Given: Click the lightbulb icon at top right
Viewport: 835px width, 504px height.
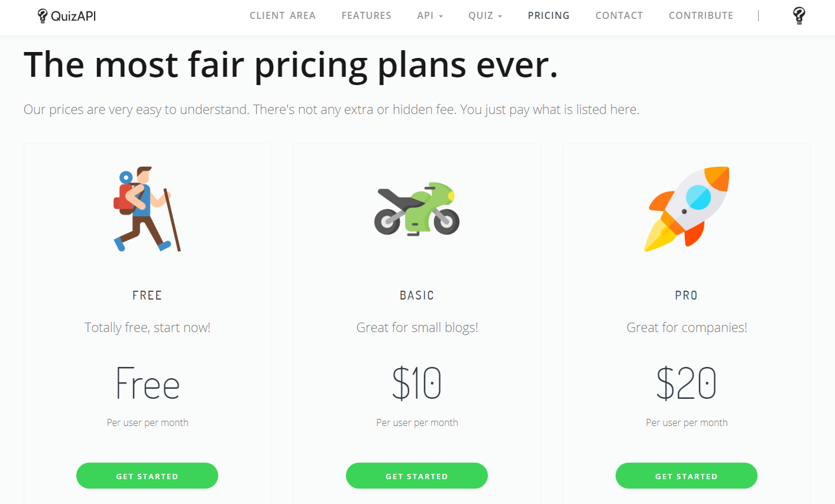Looking at the screenshot, I should (798, 16).
